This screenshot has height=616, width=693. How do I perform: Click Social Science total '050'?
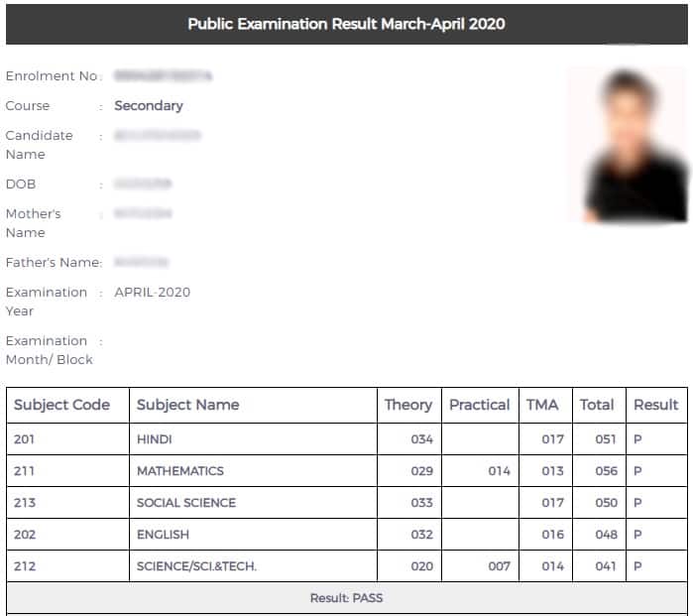607,503
